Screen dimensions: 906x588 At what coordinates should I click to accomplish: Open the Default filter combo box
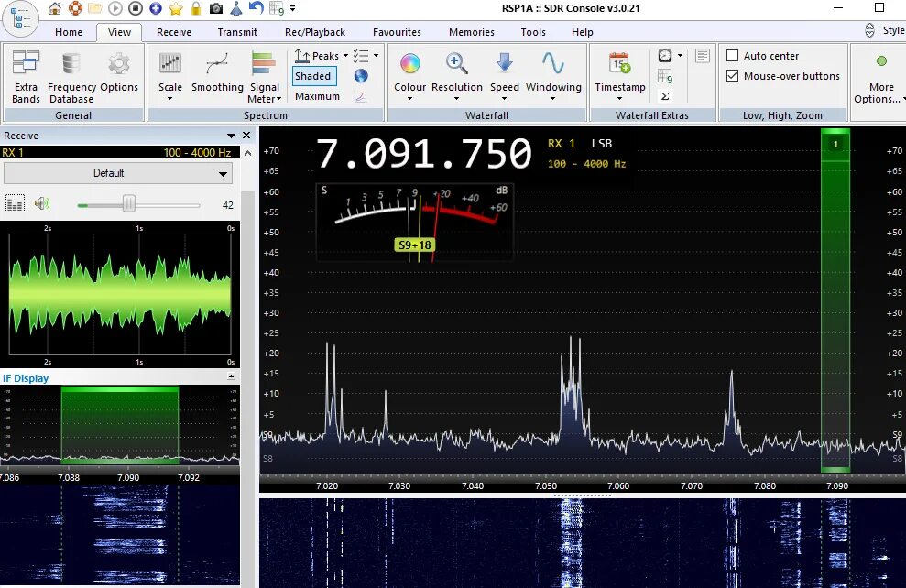pos(118,173)
